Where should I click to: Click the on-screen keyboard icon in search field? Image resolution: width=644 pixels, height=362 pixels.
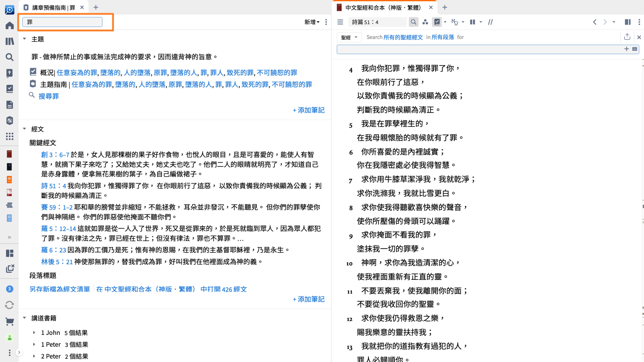coord(634,49)
